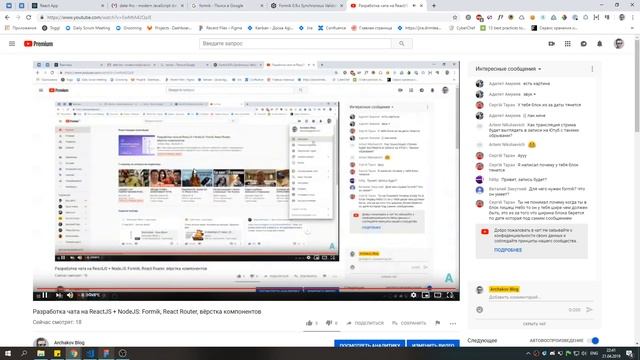
Task: Skip to next video in player controls
Action: point(59,295)
